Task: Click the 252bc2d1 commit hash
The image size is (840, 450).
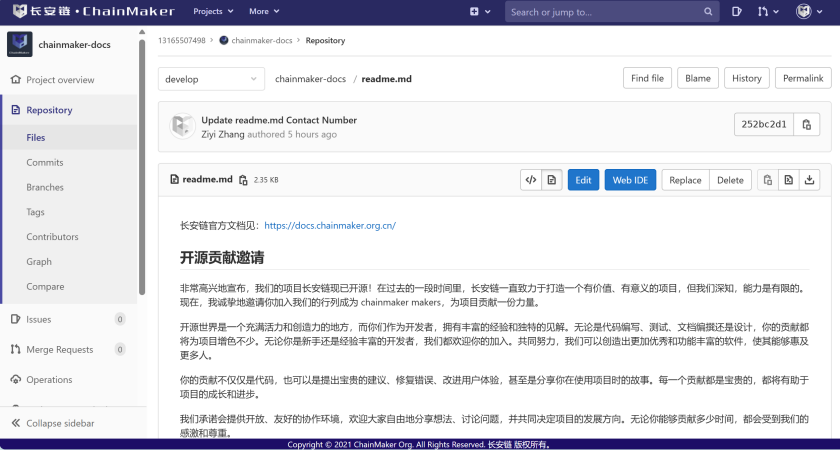Action: pyautogui.click(x=764, y=124)
